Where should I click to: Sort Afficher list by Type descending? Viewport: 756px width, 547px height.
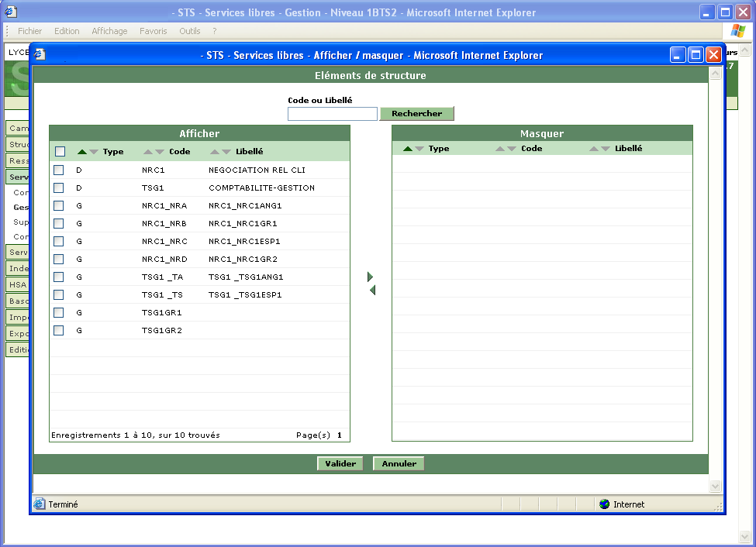click(94, 152)
